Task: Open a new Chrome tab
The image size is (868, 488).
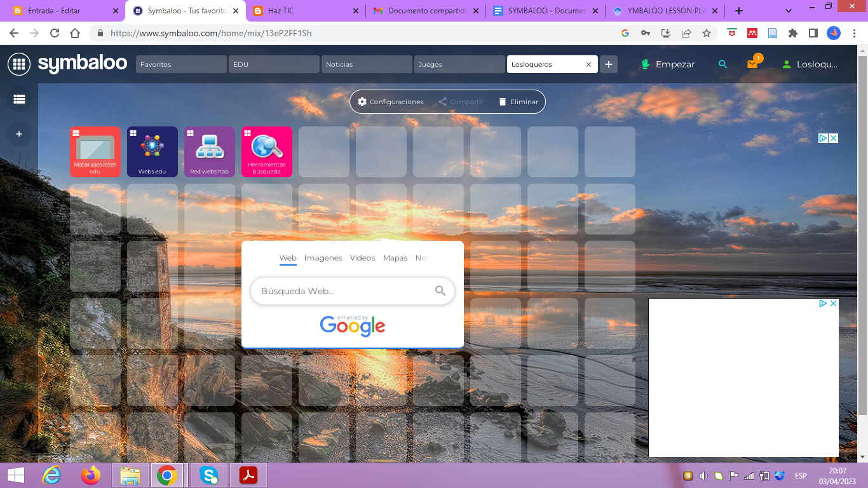Action: tap(739, 11)
